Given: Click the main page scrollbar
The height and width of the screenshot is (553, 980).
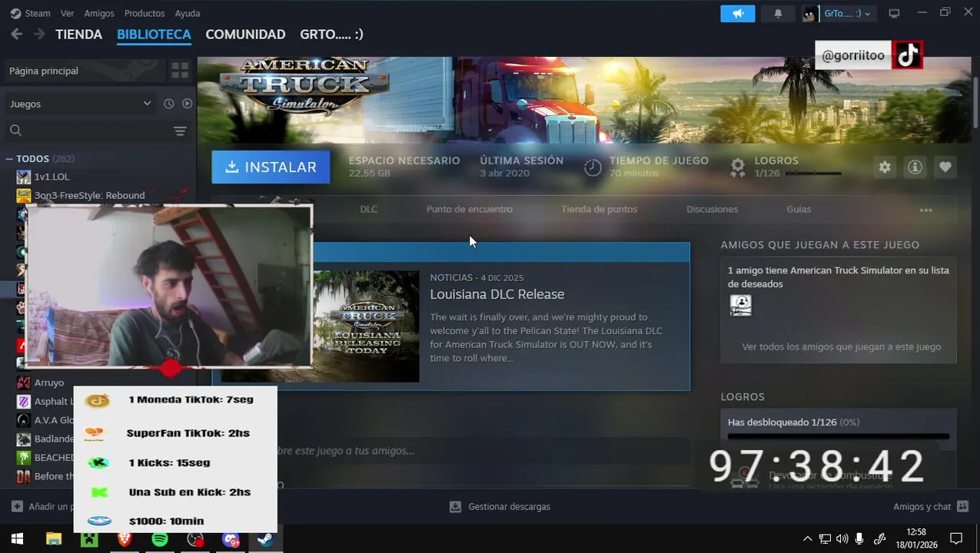Looking at the screenshot, I should coord(975,101).
